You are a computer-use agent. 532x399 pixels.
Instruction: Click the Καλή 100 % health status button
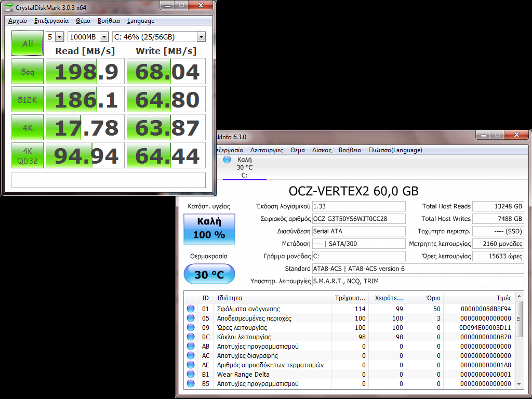click(209, 229)
